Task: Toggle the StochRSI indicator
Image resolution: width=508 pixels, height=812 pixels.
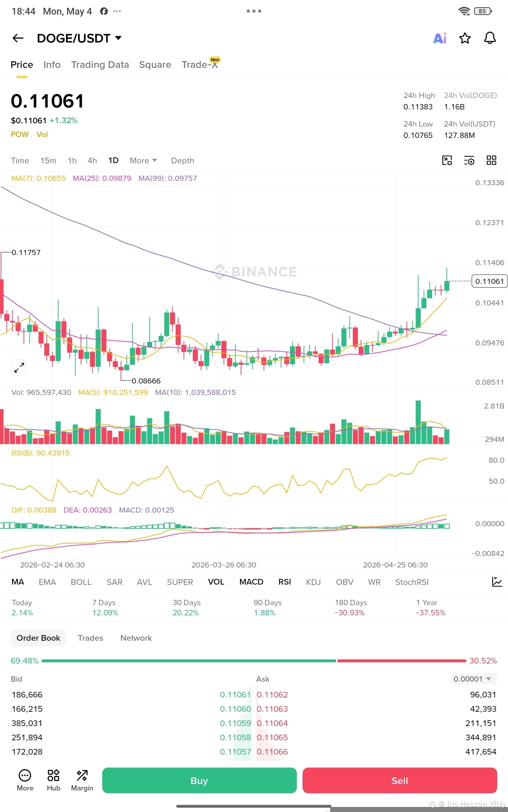Action: (x=412, y=582)
